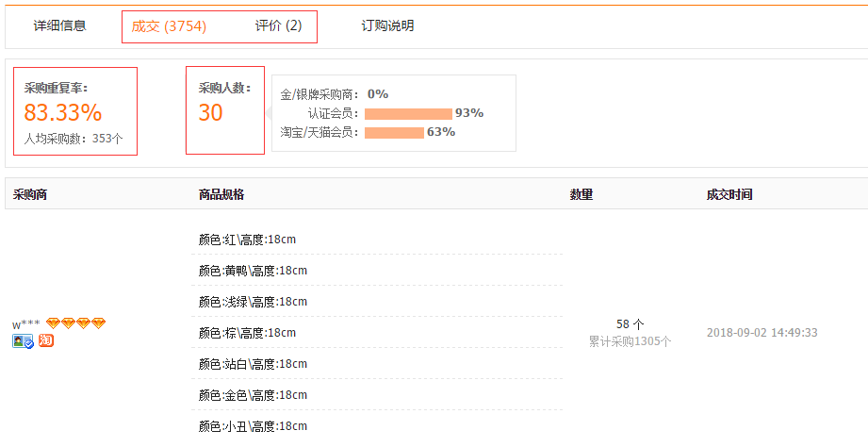Image resolution: width=868 pixels, height=447 pixels.
Task: Click the 采购商 column header
Action: (x=30, y=194)
